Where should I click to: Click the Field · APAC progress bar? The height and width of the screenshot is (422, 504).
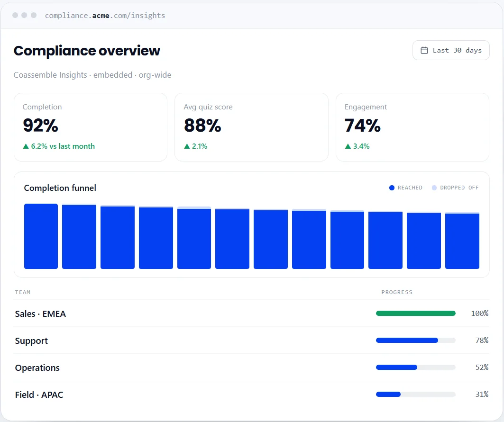pos(416,395)
